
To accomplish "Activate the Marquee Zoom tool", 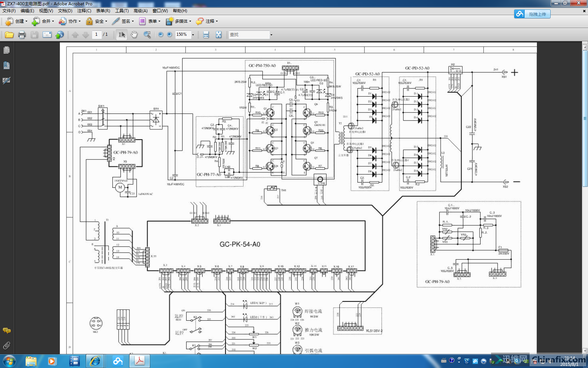I will 147,35.
